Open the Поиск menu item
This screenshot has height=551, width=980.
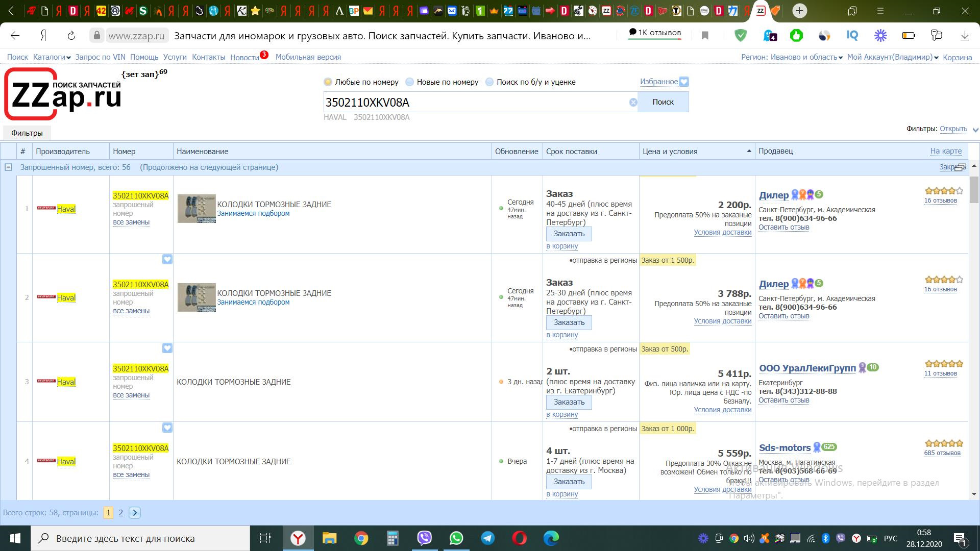click(x=17, y=57)
